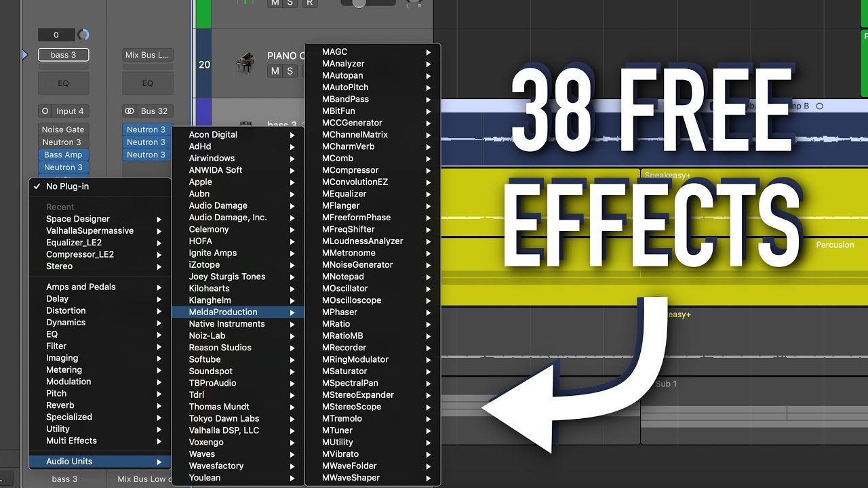Open the Multi Effects category
The height and width of the screenshot is (488, 868).
coord(100,441)
